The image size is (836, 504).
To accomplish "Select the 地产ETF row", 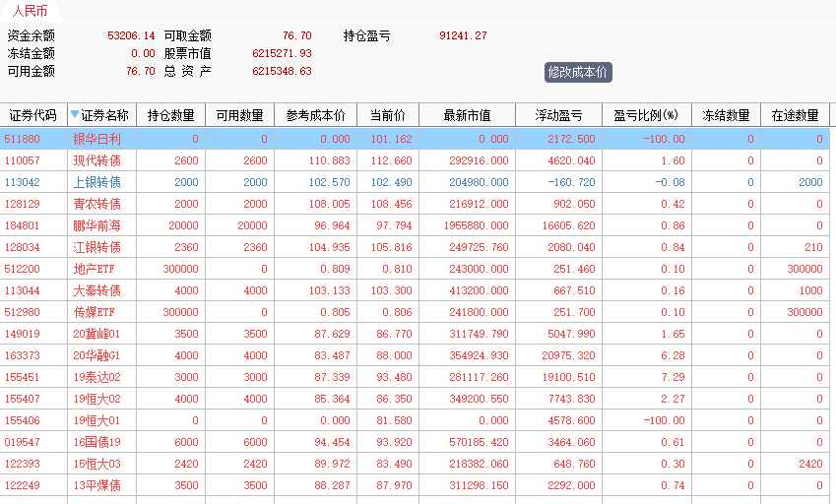I will [x=96, y=269].
